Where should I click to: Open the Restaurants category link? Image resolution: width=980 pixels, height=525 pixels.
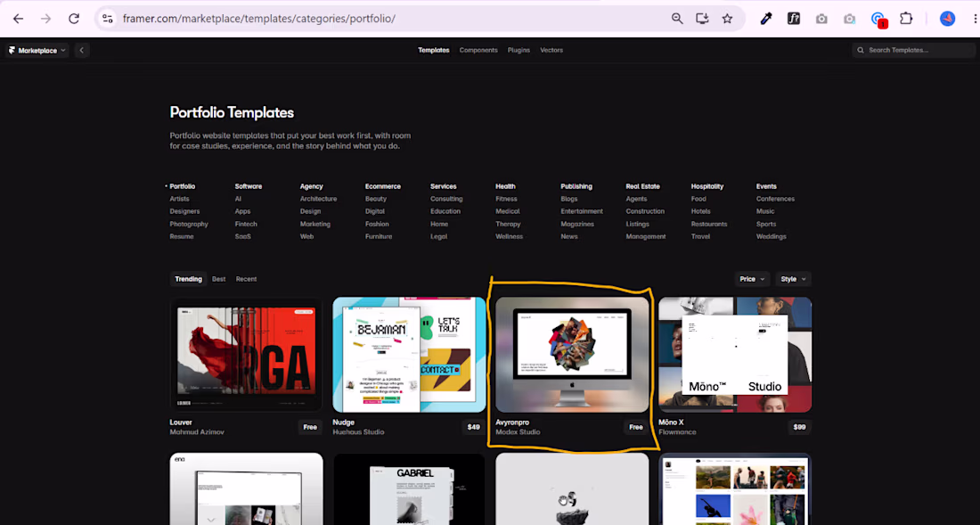[709, 224]
